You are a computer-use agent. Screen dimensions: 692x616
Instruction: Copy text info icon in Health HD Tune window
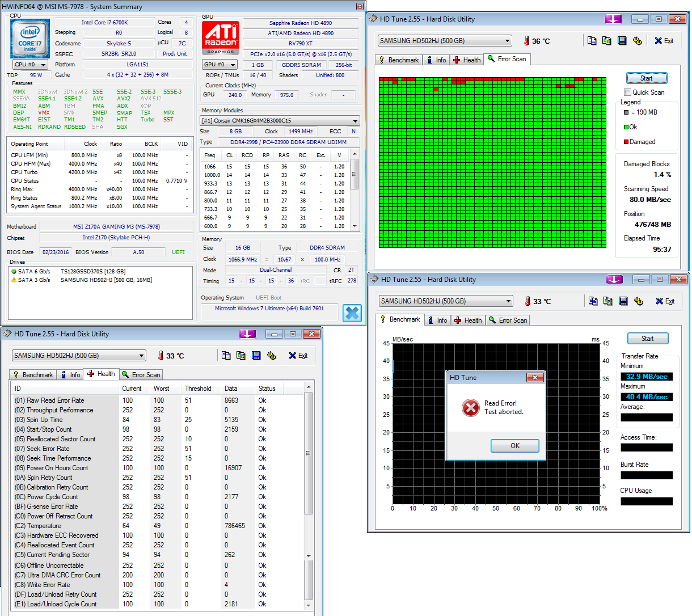point(226,356)
